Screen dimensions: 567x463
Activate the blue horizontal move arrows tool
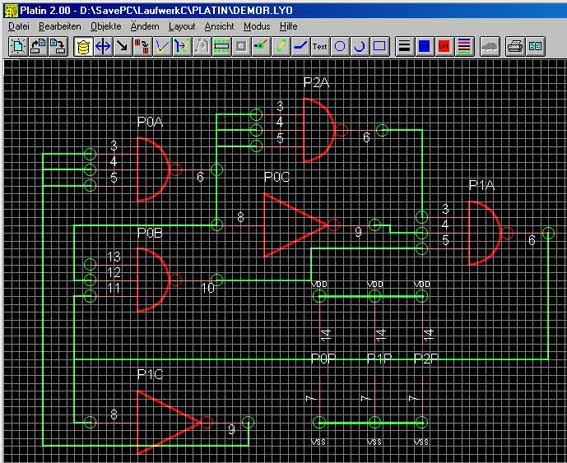tap(103, 46)
